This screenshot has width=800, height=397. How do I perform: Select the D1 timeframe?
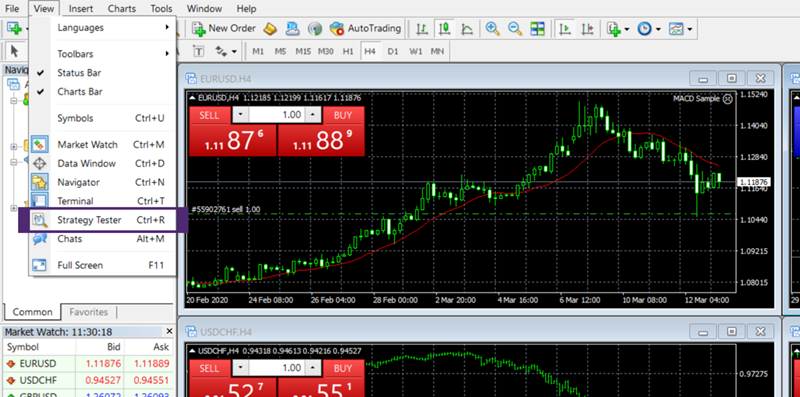point(392,52)
